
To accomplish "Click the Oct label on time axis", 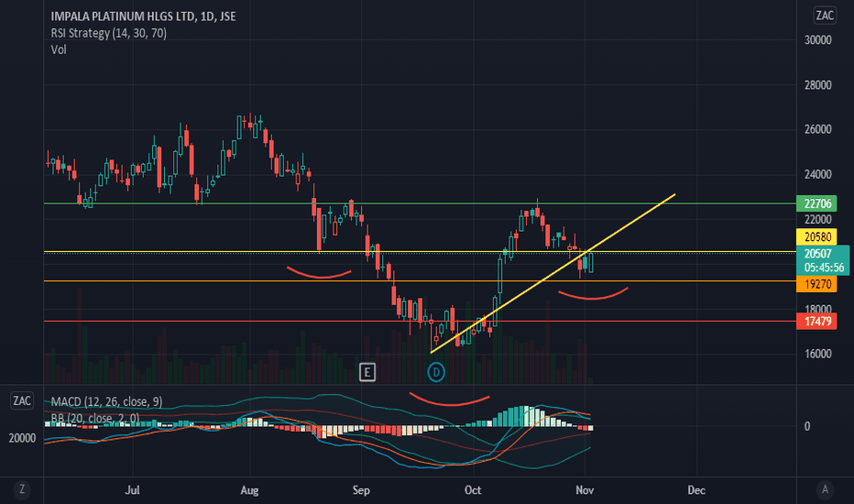I will coord(473,490).
